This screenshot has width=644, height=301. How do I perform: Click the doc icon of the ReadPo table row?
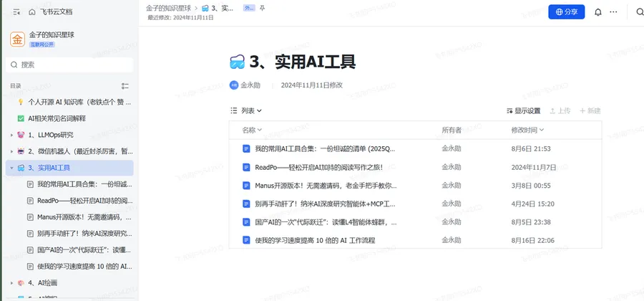[x=246, y=168]
